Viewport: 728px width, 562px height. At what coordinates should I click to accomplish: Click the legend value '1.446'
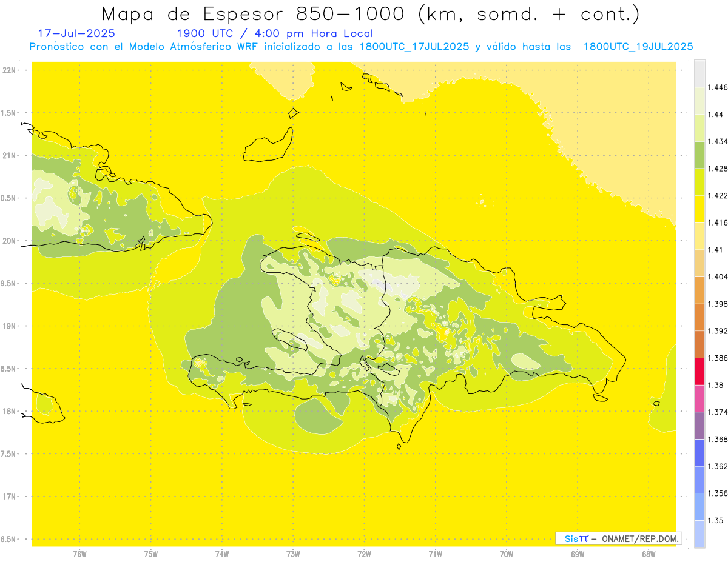pyautogui.click(x=716, y=87)
